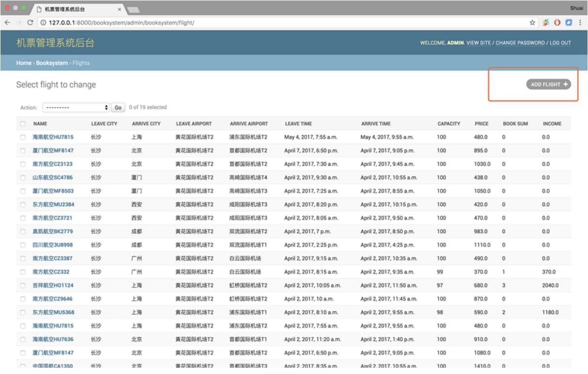Check the box for 奥凯航空BK2779
Viewport: 588px width, 374px height.
(x=23, y=232)
